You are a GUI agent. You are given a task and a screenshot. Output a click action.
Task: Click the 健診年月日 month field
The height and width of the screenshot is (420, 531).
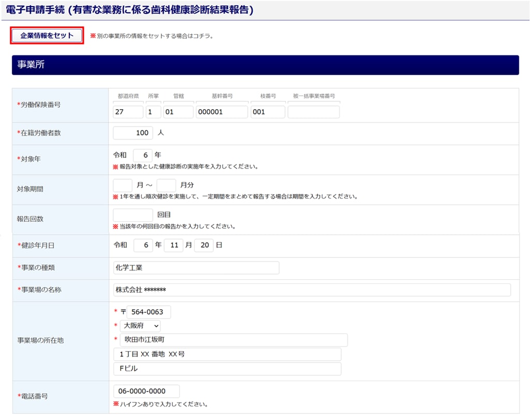point(173,245)
